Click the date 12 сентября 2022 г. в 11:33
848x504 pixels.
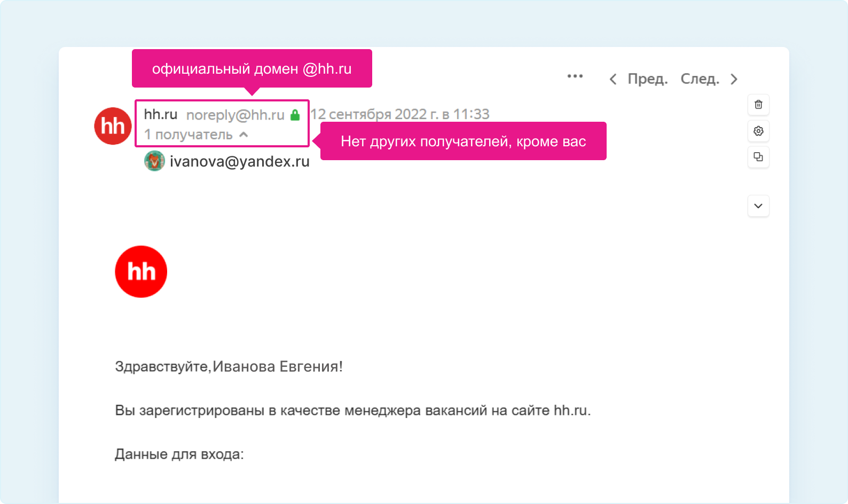[401, 114]
